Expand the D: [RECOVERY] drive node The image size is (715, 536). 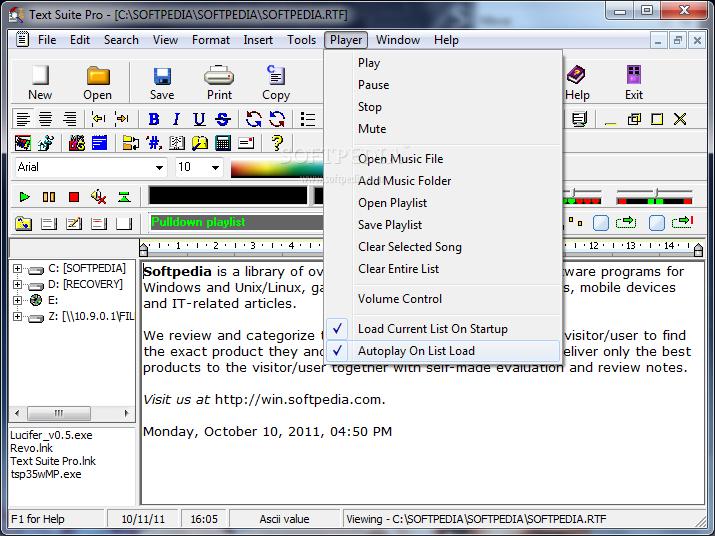pyautogui.click(x=17, y=284)
